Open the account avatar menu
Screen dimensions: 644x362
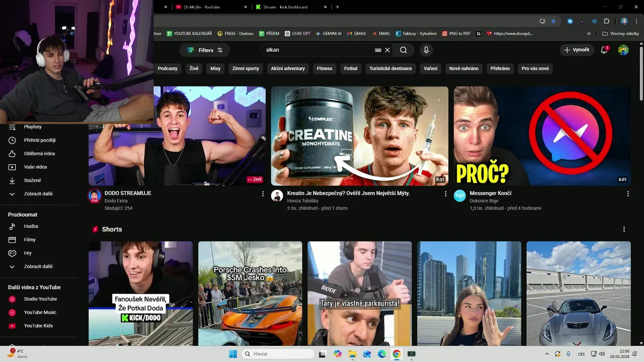pos(623,50)
